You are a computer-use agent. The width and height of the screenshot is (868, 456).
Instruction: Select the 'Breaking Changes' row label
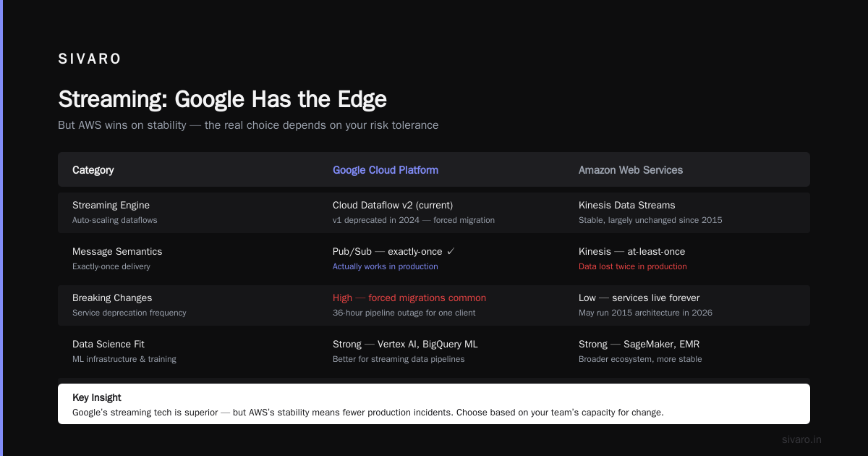point(113,298)
